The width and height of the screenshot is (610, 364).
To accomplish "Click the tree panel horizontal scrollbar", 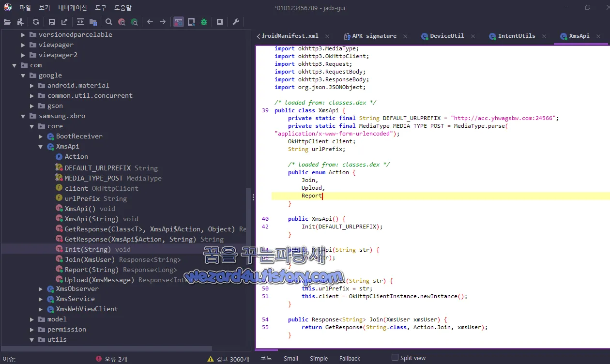I will 107,349.
